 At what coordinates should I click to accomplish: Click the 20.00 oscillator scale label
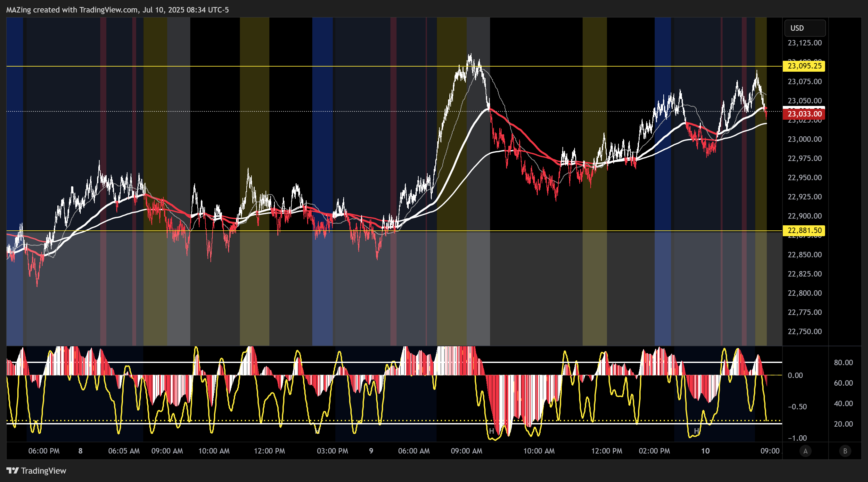[x=843, y=424]
